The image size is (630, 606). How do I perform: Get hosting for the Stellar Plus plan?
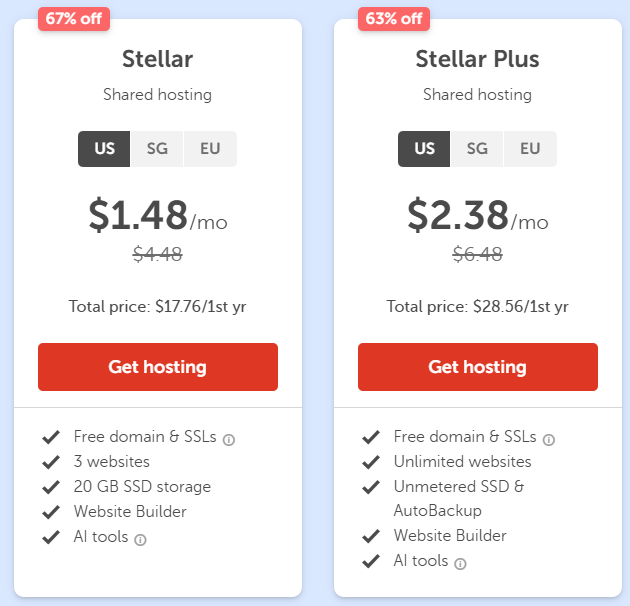pos(478,367)
